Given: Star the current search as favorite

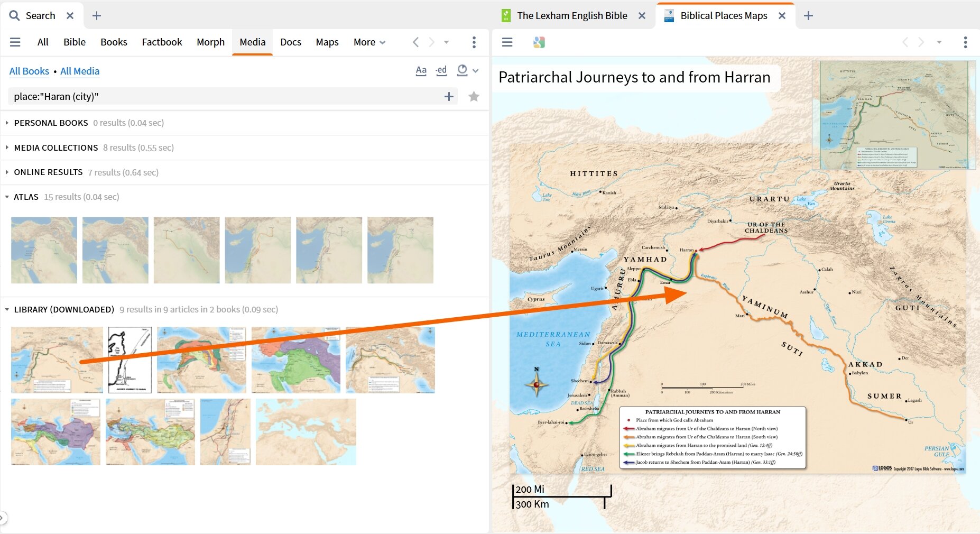Looking at the screenshot, I should pos(474,96).
